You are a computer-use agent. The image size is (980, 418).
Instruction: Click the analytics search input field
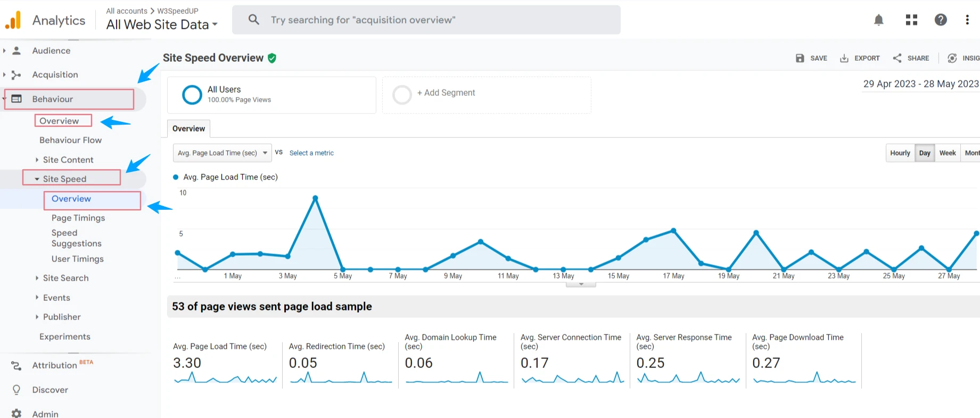tap(426, 20)
